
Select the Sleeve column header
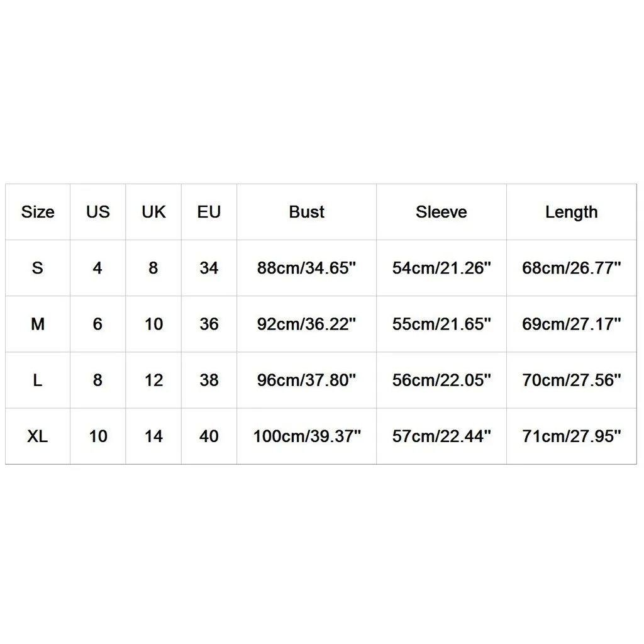coord(441,212)
